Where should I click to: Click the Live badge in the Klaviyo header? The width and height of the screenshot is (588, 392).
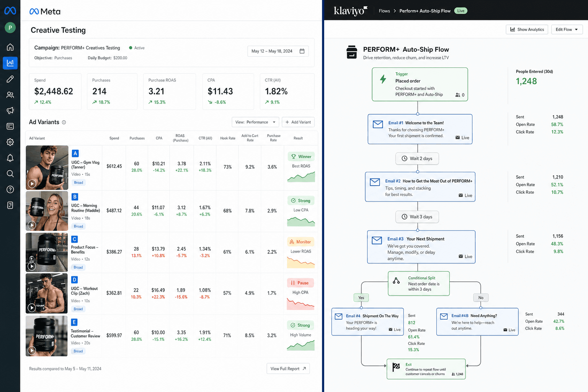(461, 11)
